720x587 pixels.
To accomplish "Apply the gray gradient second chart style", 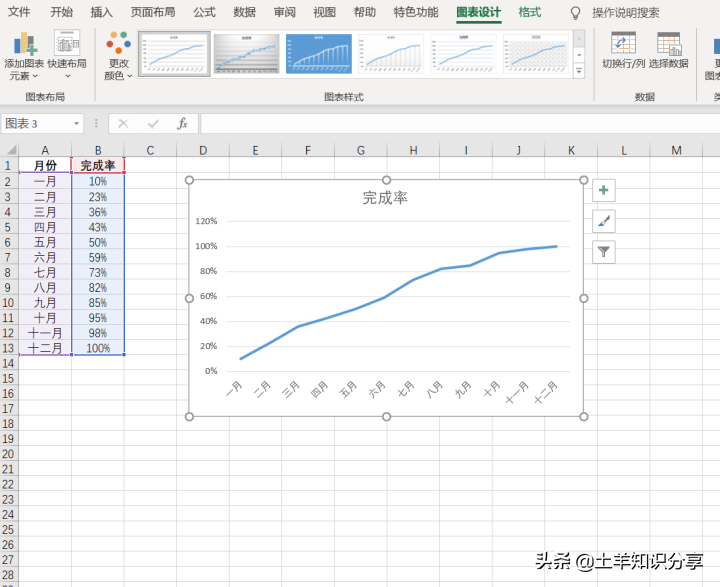I will click(247, 54).
